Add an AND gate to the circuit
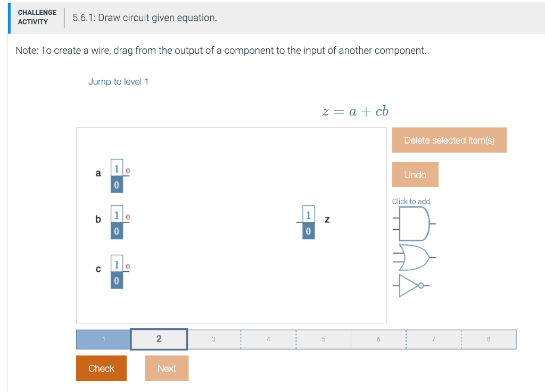 pos(414,223)
